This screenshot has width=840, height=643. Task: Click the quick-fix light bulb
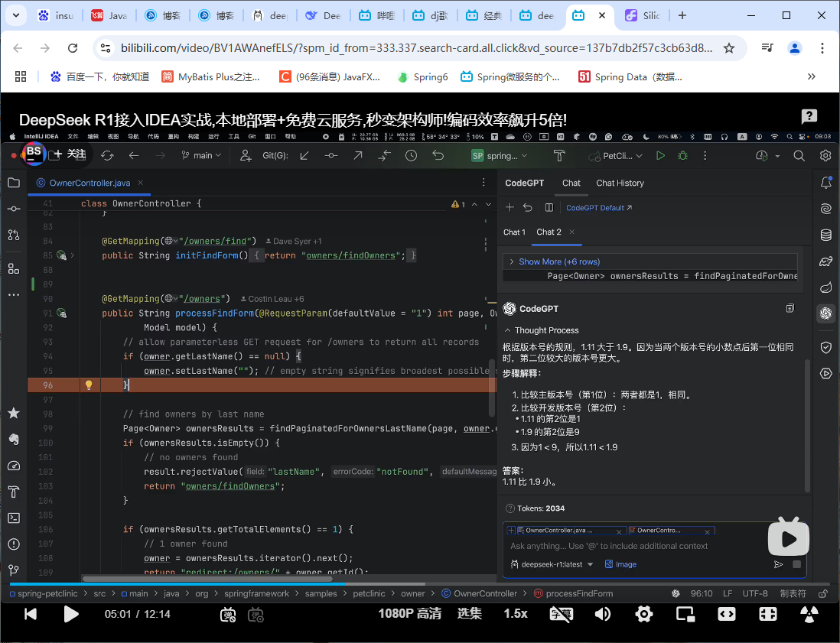pos(89,385)
